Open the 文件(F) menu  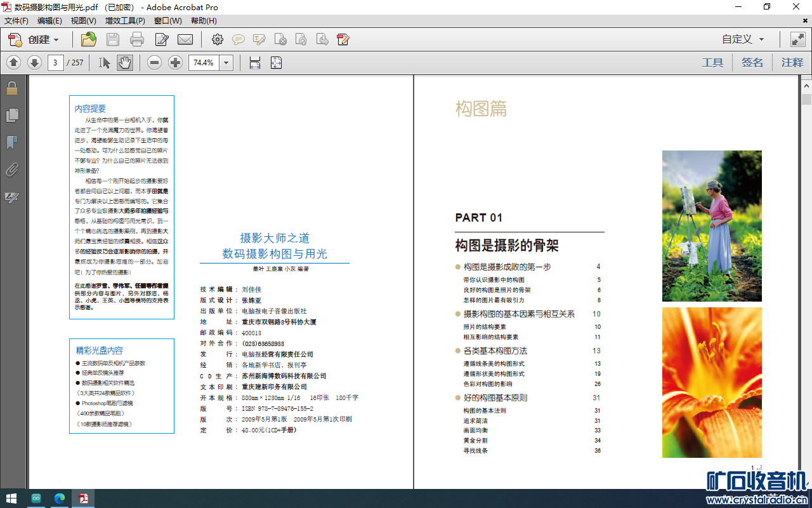click(x=16, y=21)
